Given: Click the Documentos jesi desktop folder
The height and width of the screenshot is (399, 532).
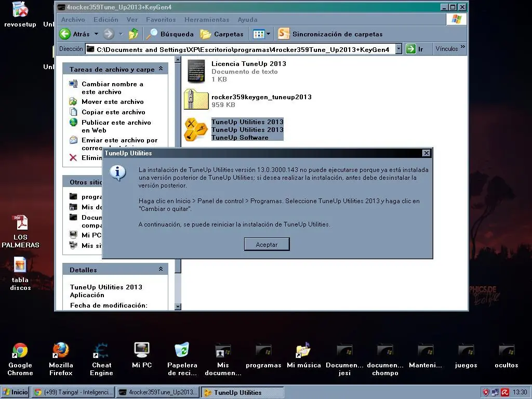Looking at the screenshot, I should coord(344,359).
